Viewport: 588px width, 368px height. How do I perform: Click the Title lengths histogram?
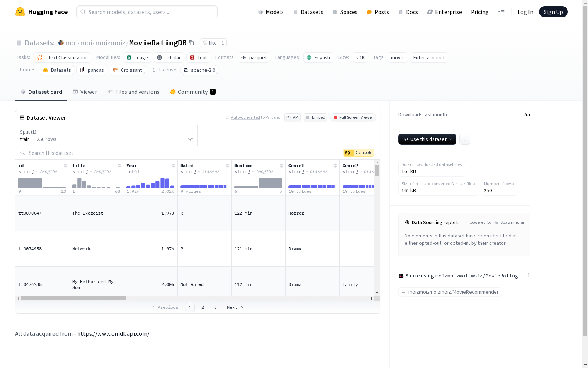96,183
